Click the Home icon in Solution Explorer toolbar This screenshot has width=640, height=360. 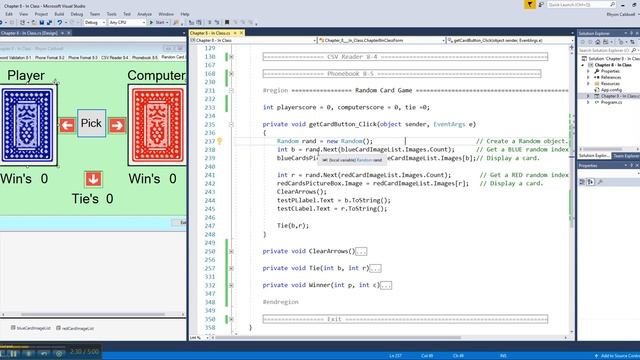pos(598,42)
